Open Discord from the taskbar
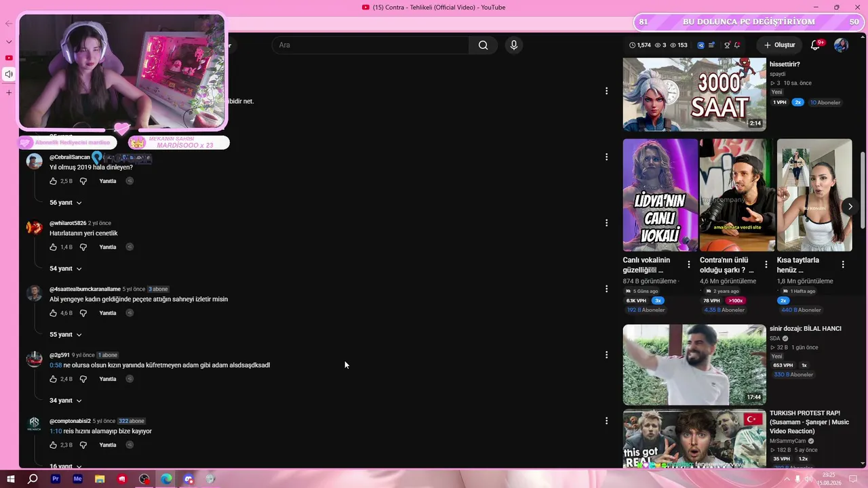The width and height of the screenshot is (868, 488). coord(189,479)
